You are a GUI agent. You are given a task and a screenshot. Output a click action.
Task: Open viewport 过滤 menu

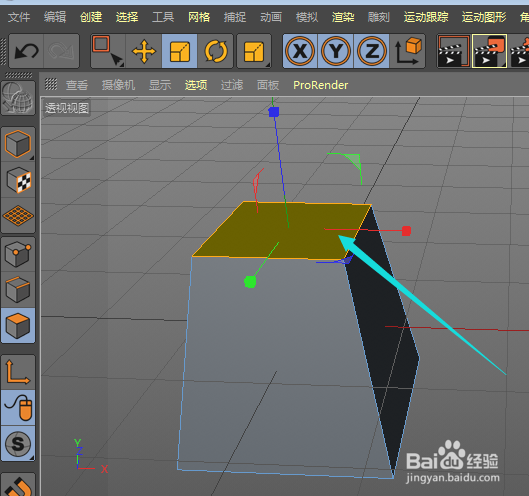click(x=232, y=85)
